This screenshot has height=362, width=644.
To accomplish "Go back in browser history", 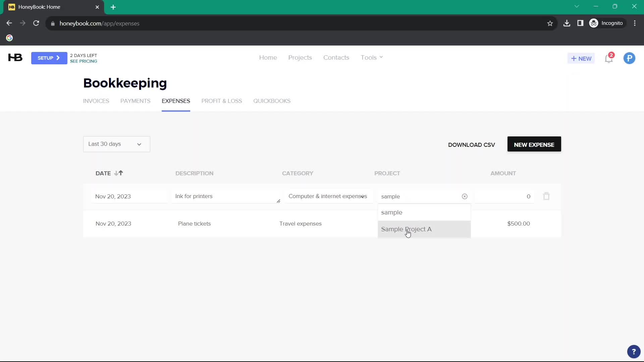I will pyautogui.click(x=9, y=23).
